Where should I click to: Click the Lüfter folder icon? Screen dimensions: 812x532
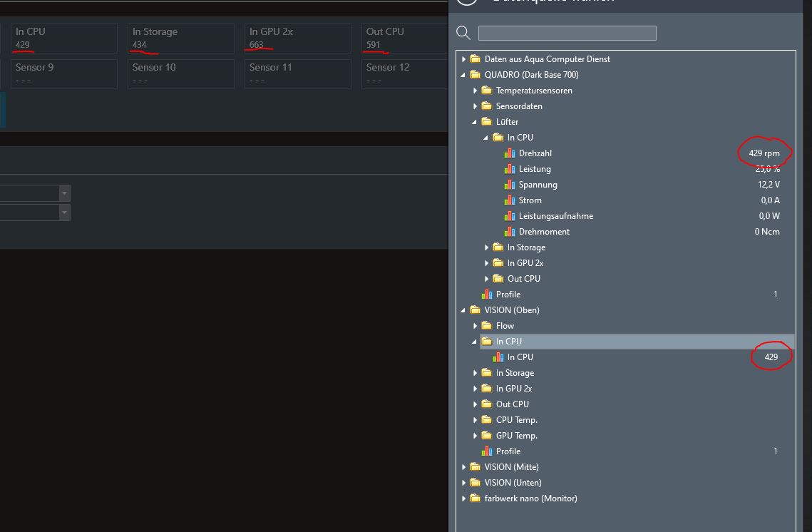coord(487,122)
